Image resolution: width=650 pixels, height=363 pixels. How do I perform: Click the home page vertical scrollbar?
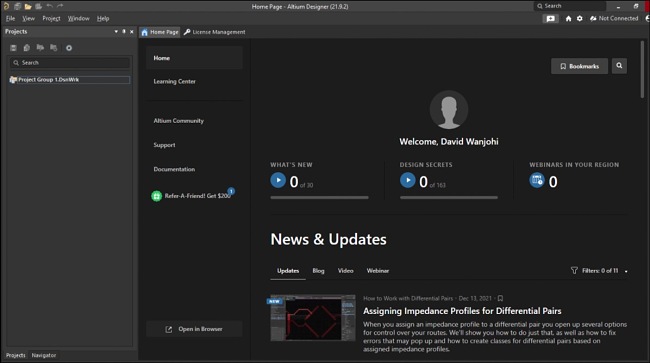pyautogui.click(x=643, y=69)
